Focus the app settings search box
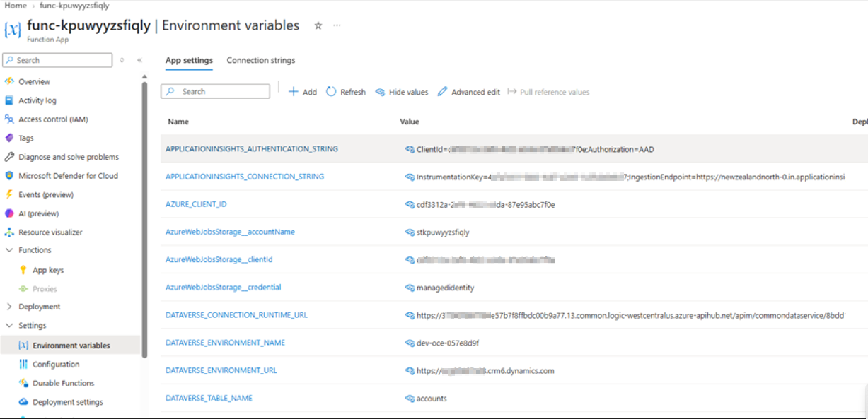The image size is (868, 419). tap(216, 91)
